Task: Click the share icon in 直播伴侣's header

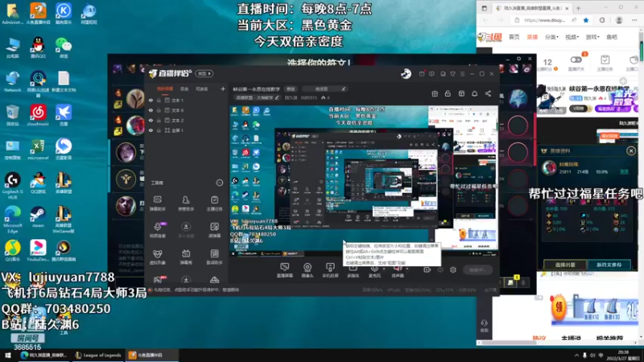Action: [x=488, y=94]
